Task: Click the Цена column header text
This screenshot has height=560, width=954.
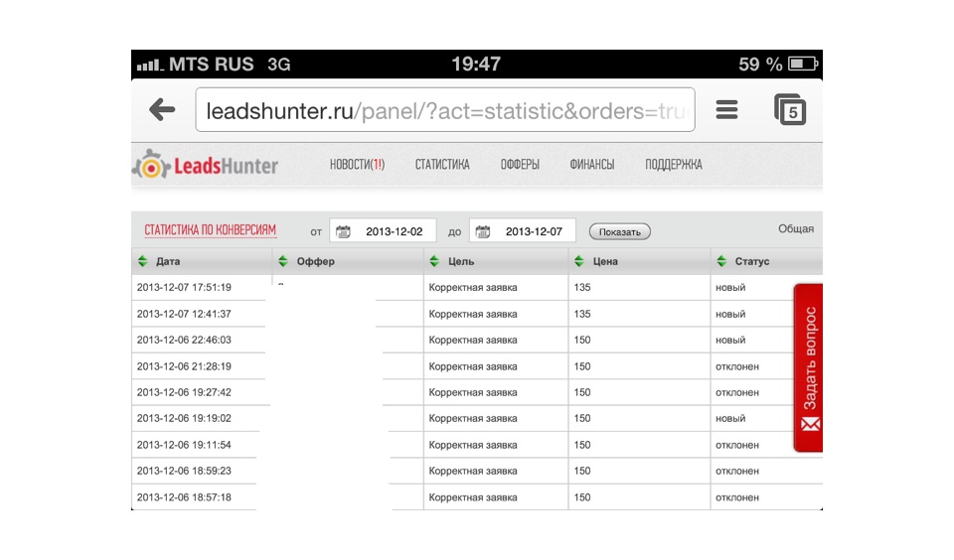Action: [x=605, y=261]
